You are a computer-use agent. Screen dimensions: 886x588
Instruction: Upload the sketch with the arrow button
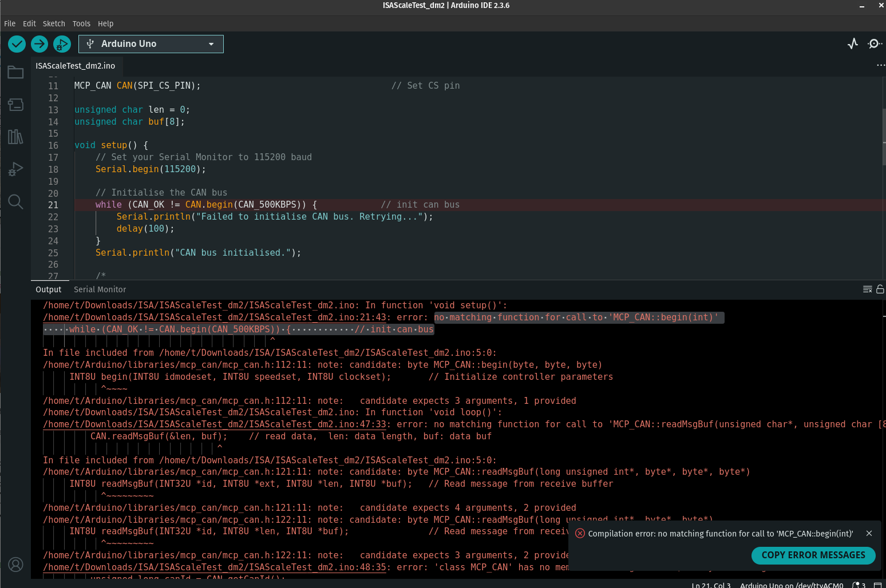click(39, 44)
